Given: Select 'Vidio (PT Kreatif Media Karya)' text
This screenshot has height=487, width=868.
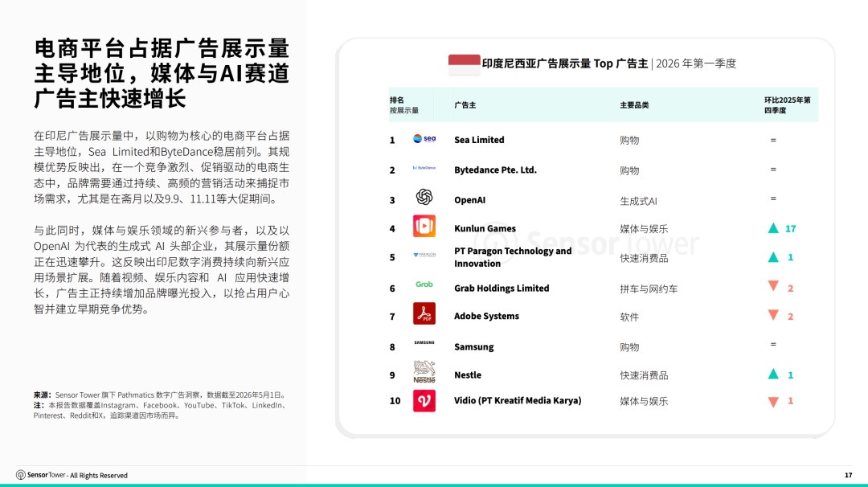Looking at the screenshot, I should [x=518, y=401].
